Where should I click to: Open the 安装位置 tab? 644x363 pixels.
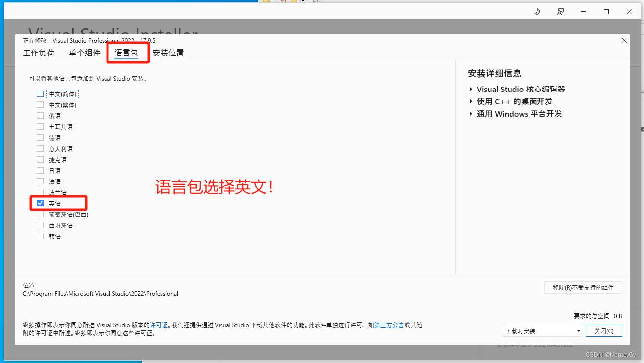click(168, 52)
